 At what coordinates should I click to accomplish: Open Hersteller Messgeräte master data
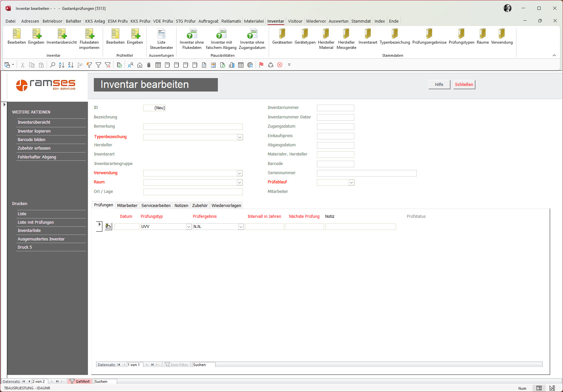coord(346,39)
